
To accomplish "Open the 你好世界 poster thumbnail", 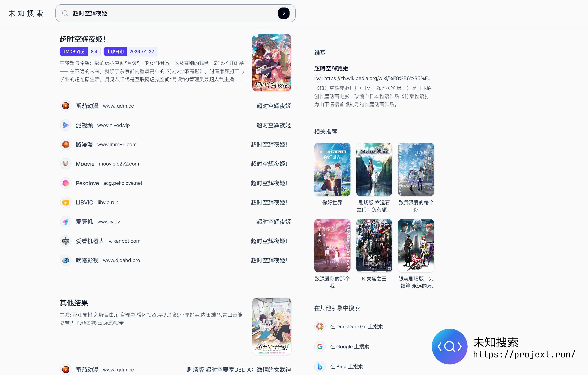I will pos(332,169).
